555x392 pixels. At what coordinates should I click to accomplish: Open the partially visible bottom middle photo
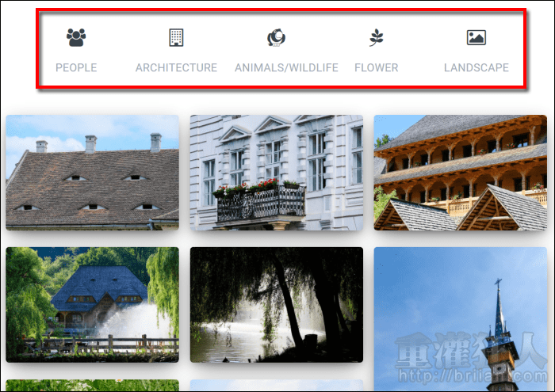(277, 386)
